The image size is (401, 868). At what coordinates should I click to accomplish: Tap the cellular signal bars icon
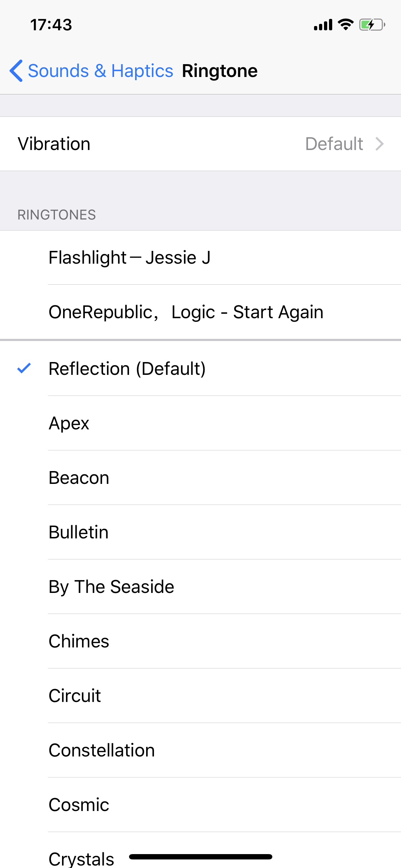(323, 25)
